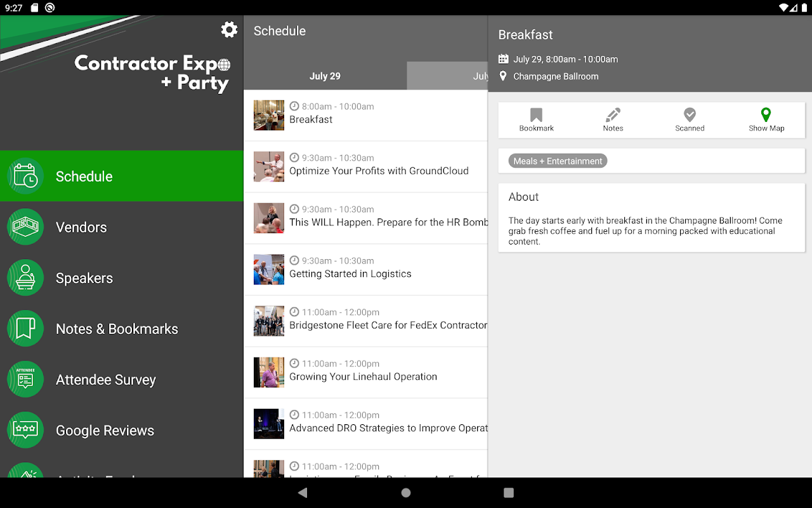Tap the HR Bomb session thumbnail
Viewport: 812px width, 508px height.
click(269, 218)
